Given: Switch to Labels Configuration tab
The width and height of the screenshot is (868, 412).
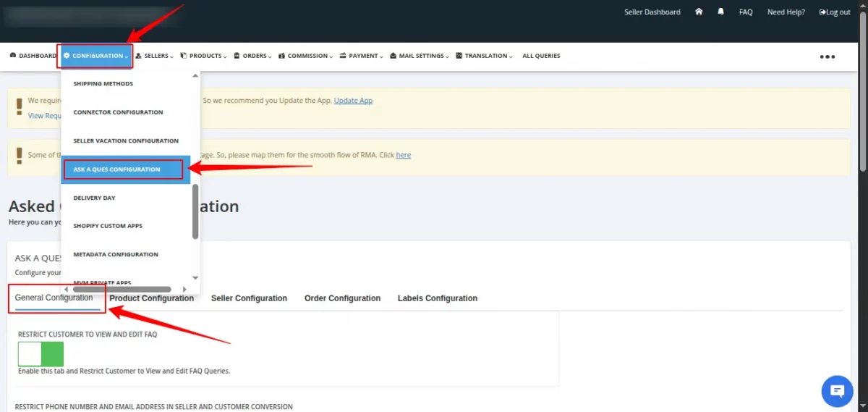Looking at the screenshot, I should pyautogui.click(x=438, y=298).
